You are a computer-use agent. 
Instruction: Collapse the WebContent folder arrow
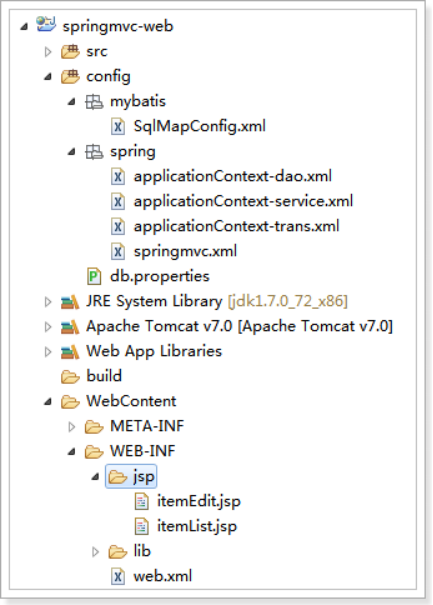coord(48,402)
